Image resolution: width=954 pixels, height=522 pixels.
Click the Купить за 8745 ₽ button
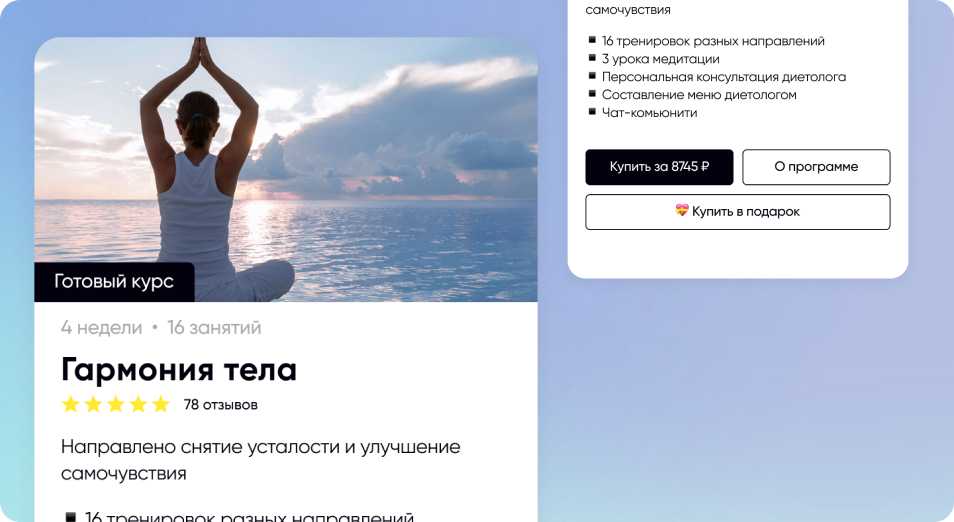659,167
